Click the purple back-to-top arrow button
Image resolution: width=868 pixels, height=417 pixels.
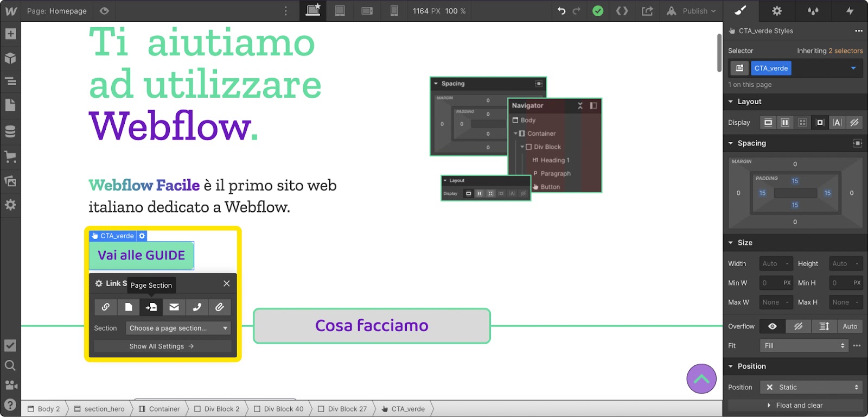tap(701, 378)
